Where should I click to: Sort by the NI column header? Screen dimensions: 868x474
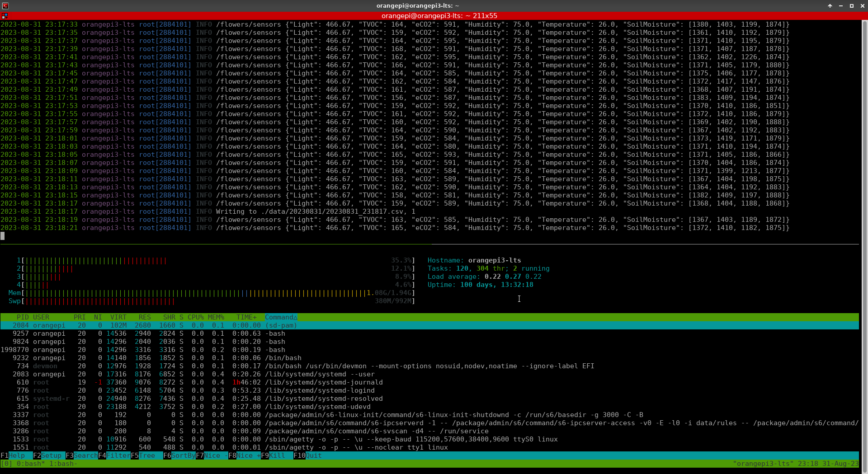coord(98,317)
